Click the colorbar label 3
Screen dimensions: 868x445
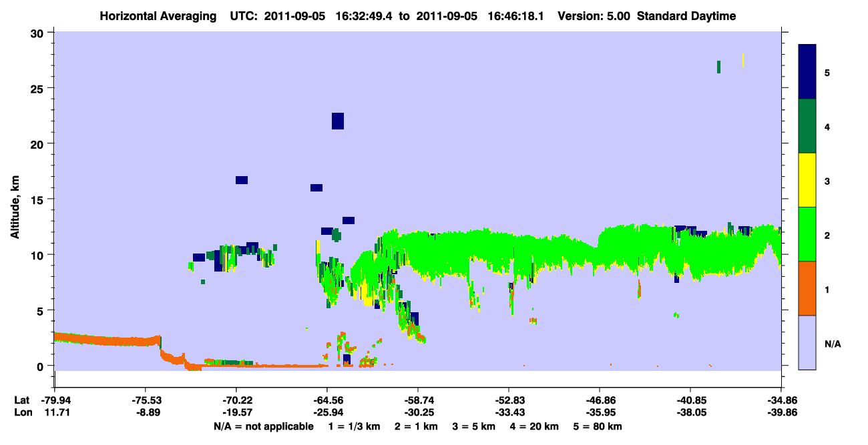point(827,181)
